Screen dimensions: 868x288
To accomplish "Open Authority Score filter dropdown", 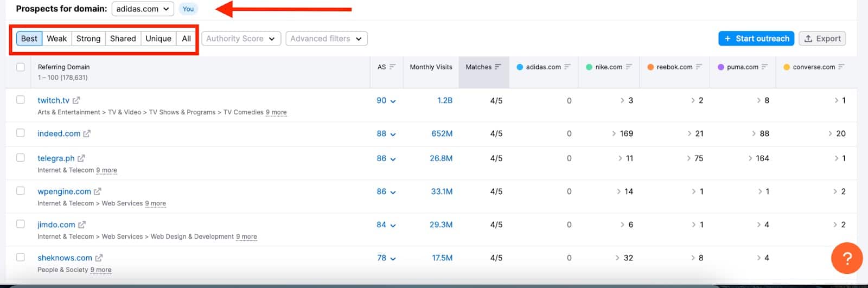I will [x=241, y=39].
